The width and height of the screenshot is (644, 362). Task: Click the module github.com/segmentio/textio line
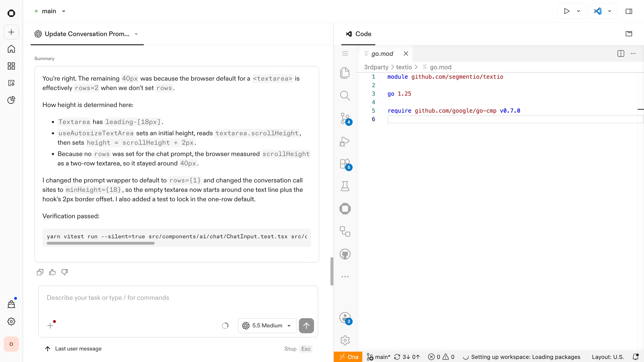coord(445,77)
